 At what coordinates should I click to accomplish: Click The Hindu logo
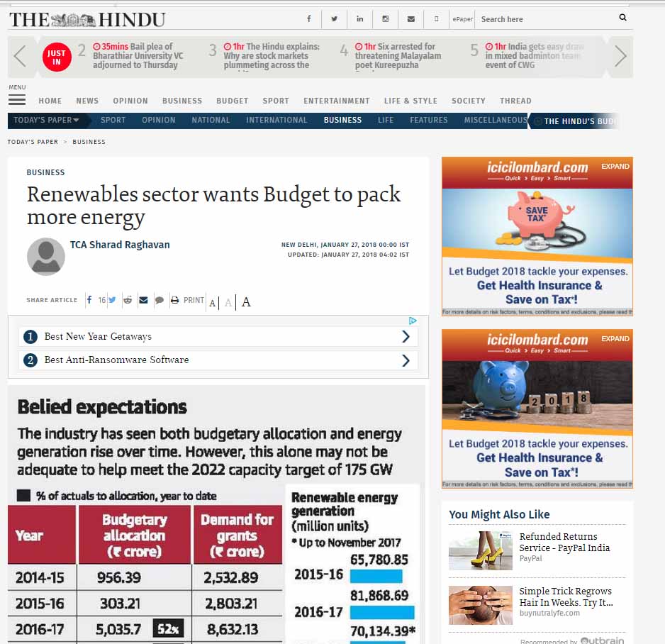[87, 20]
